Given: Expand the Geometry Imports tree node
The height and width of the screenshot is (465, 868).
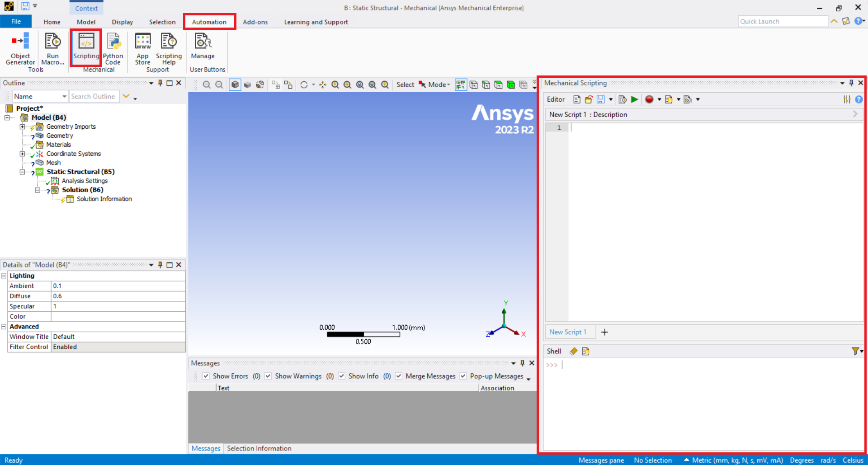Looking at the screenshot, I should [x=22, y=127].
